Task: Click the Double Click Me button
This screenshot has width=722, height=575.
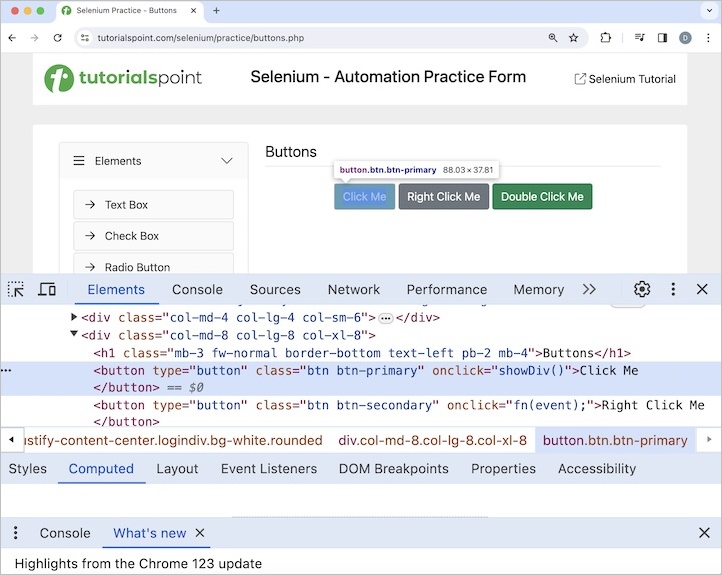Action: [542, 197]
